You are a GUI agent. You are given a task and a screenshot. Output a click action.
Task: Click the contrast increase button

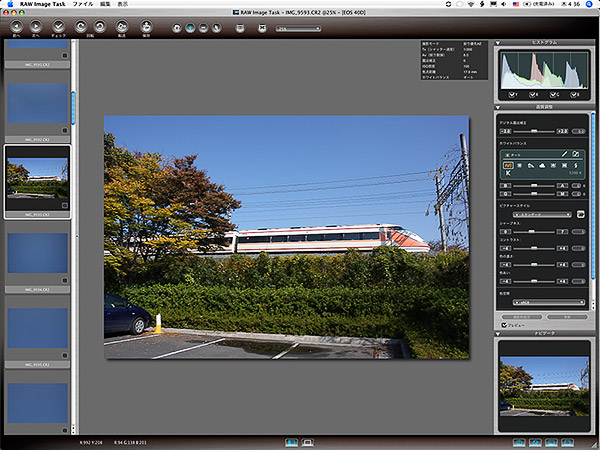click(x=562, y=248)
